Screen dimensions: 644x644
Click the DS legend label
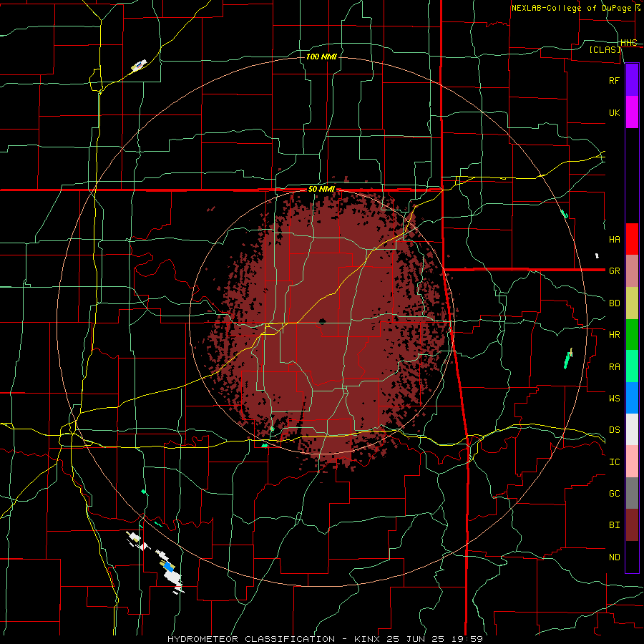615,430
